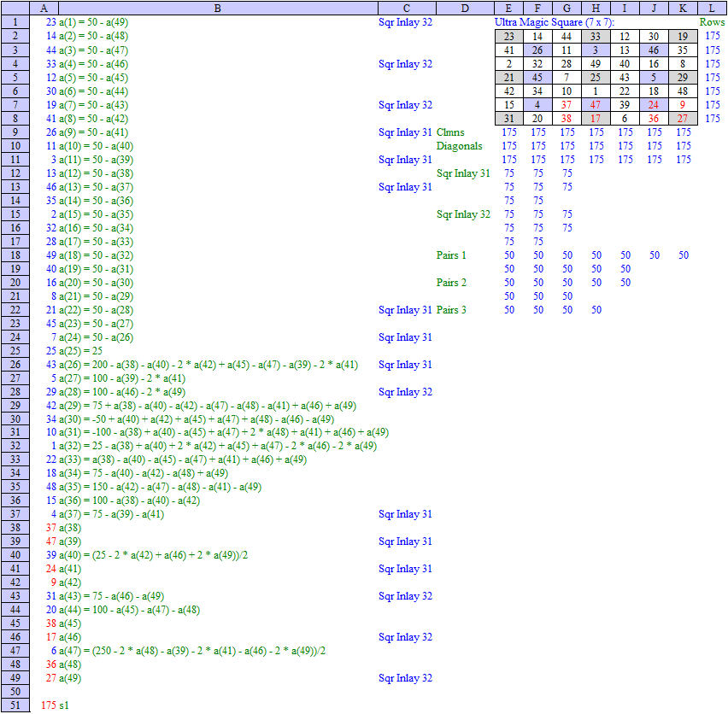
Task: Select the a(32) = 25 - a(38) formula
Action: (218, 446)
